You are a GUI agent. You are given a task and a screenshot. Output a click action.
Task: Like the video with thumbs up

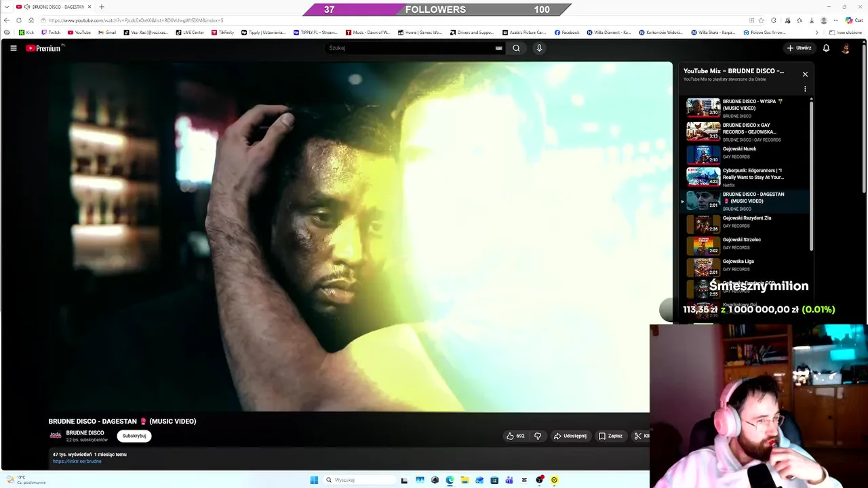coord(515,436)
